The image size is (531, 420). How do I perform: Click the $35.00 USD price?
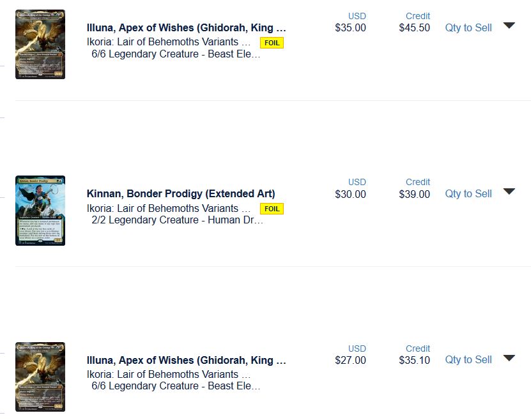tap(350, 27)
